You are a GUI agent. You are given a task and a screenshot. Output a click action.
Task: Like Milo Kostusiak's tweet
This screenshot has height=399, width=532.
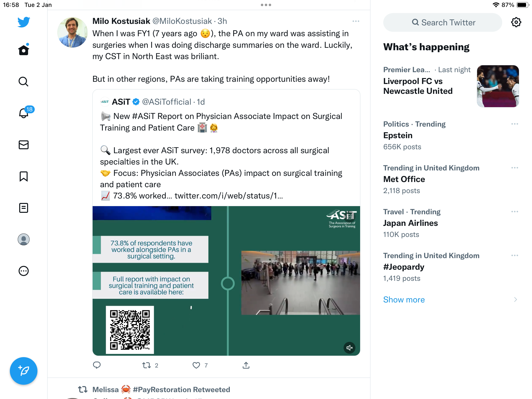pos(196,365)
